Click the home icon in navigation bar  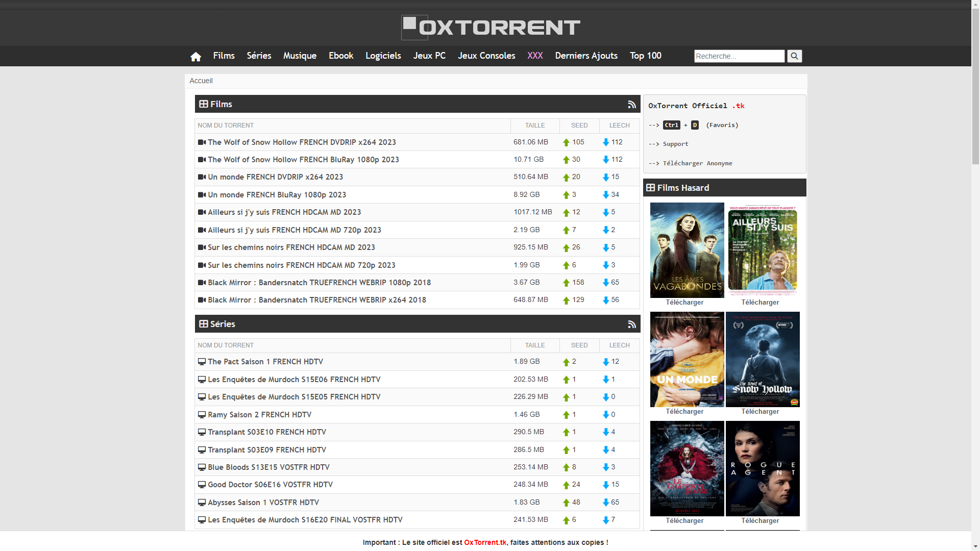tap(195, 56)
